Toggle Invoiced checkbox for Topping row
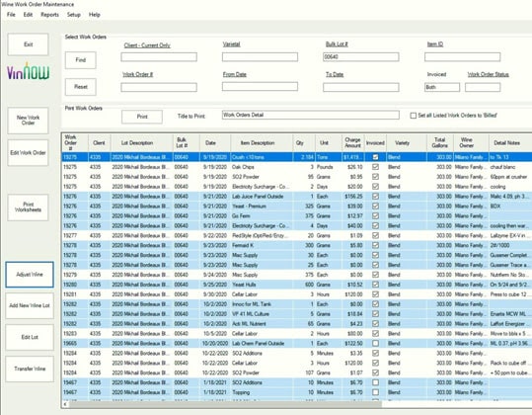 click(x=375, y=392)
